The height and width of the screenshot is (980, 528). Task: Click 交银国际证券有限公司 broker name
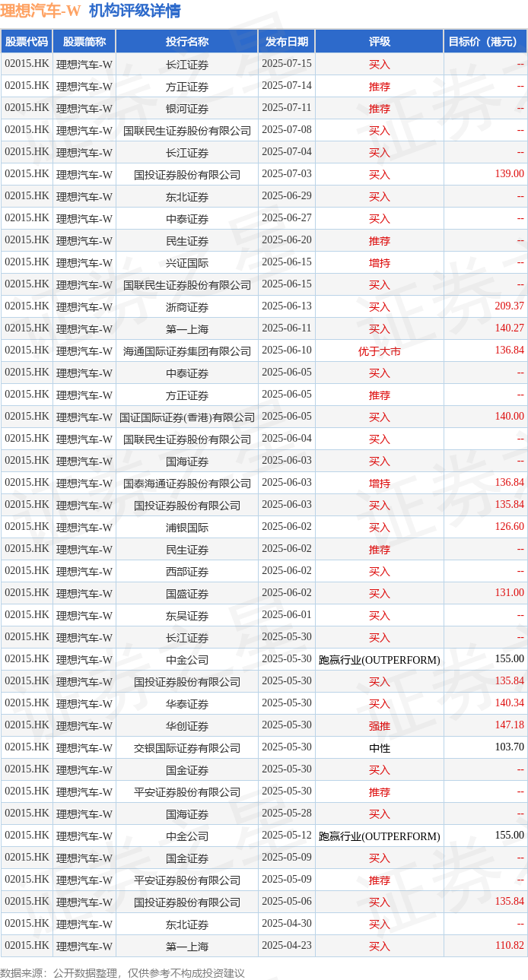pos(187,748)
